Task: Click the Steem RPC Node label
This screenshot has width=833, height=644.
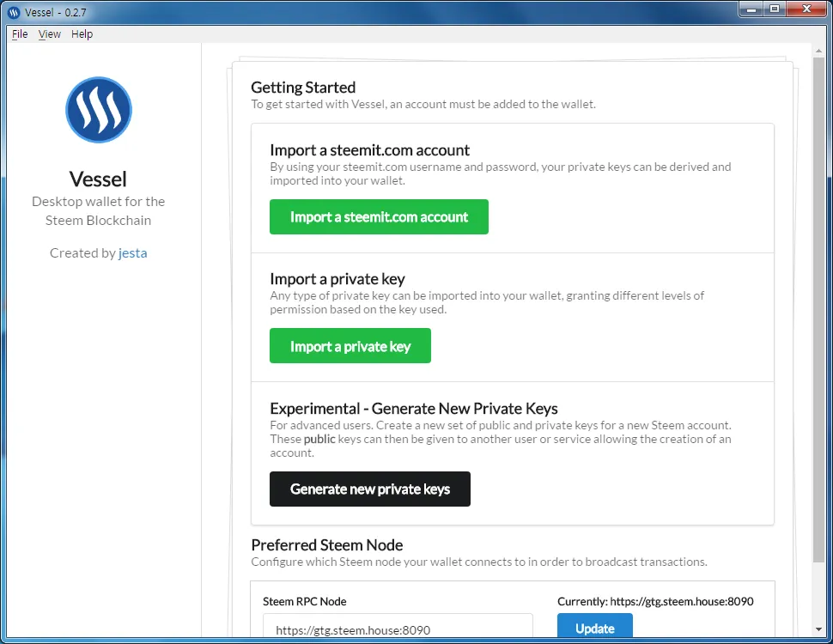Action: (304, 601)
